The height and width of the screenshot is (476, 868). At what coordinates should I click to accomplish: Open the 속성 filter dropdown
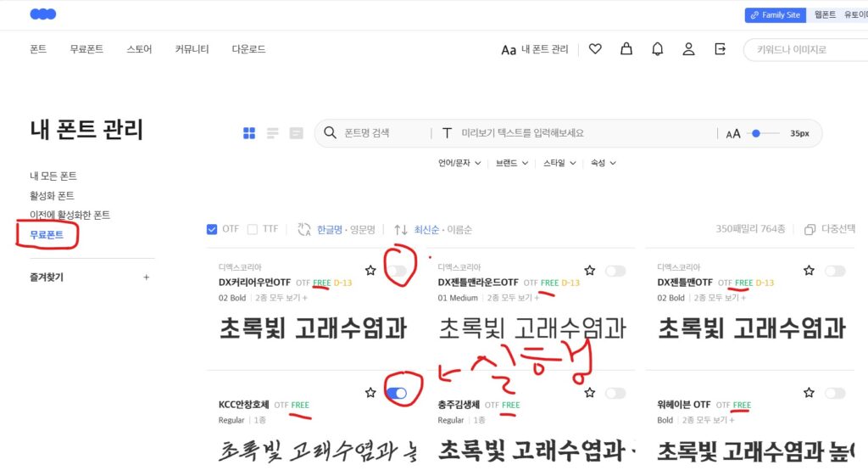pos(604,163)
